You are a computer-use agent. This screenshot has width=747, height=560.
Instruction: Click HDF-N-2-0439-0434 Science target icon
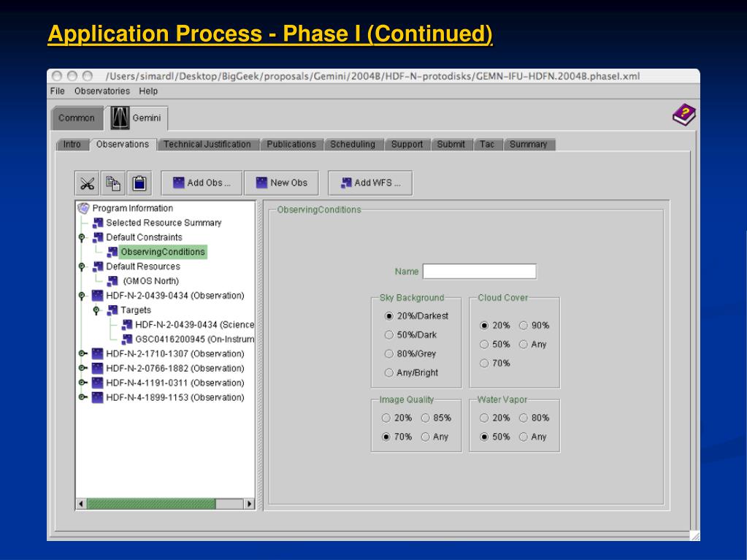pyautogui.click(x=127, y=325)
